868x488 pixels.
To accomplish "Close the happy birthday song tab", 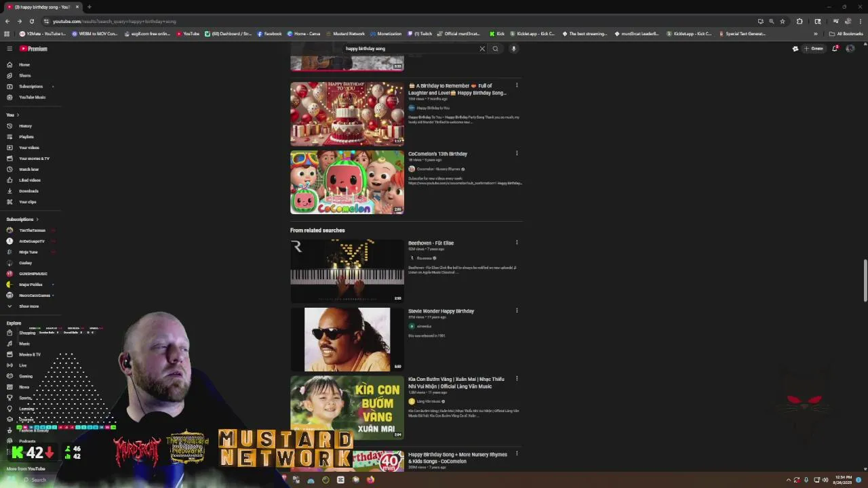I will 77,7.
